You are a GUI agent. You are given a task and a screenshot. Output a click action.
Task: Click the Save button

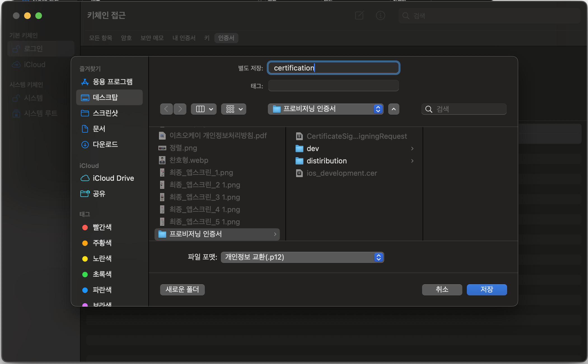[x=486, y=290]
